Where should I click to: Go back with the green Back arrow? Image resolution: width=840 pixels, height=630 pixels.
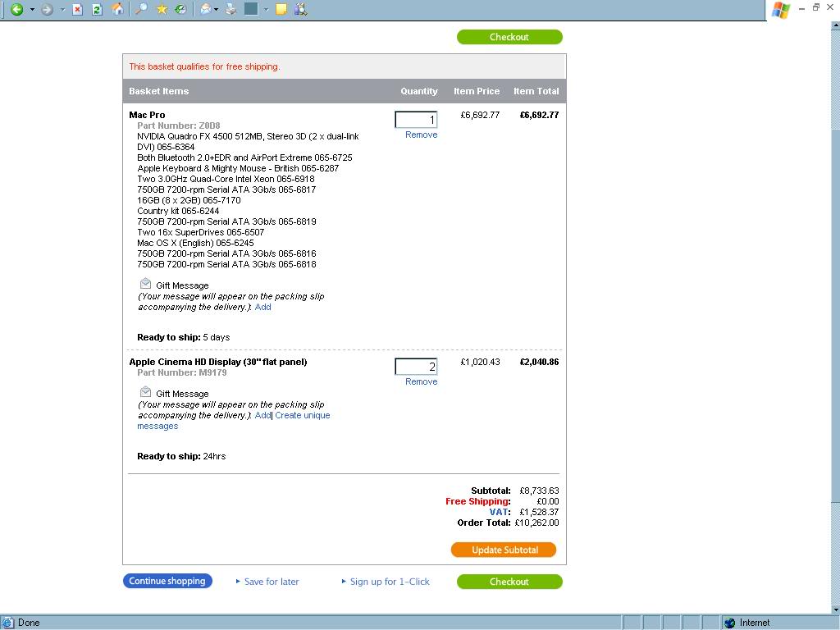tap(16, 9)
